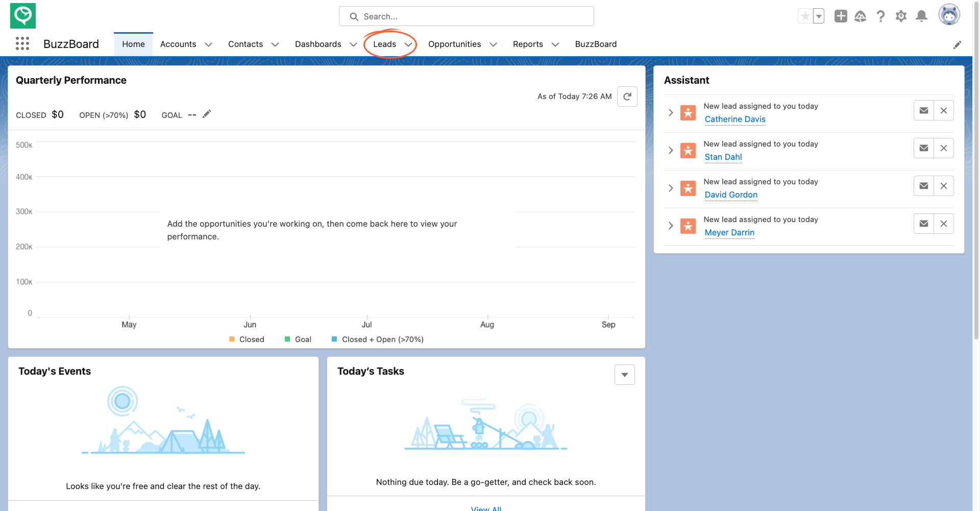
Task: Click the Closed legend orange swatch
Action: [232, 339]
